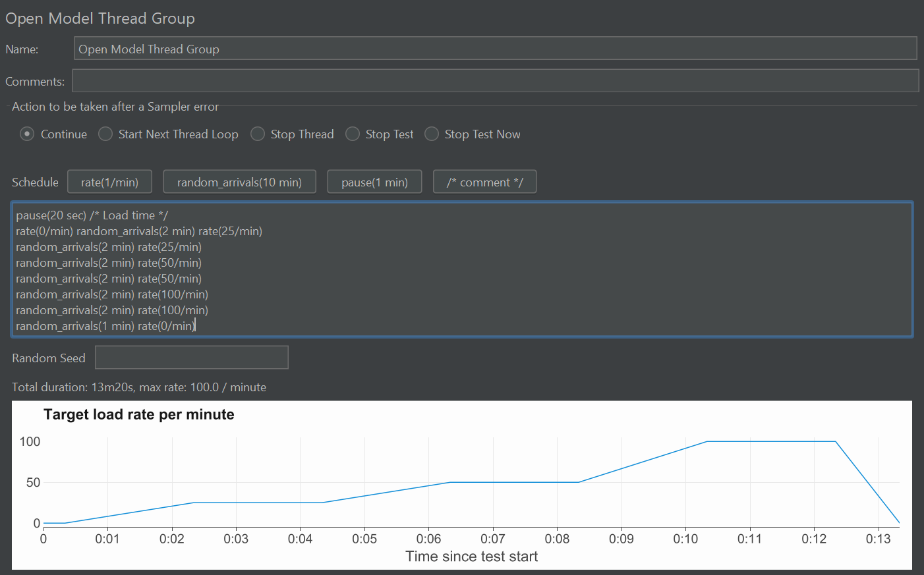The image size is (924, 575).
Task: Enable the Stop Test radio button
Action: (353, 134)
